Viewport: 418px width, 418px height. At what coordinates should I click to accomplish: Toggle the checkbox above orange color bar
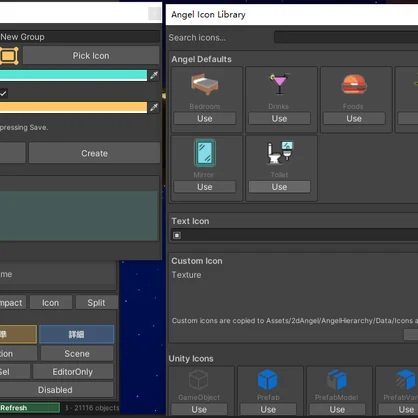(x=3, y=93)
